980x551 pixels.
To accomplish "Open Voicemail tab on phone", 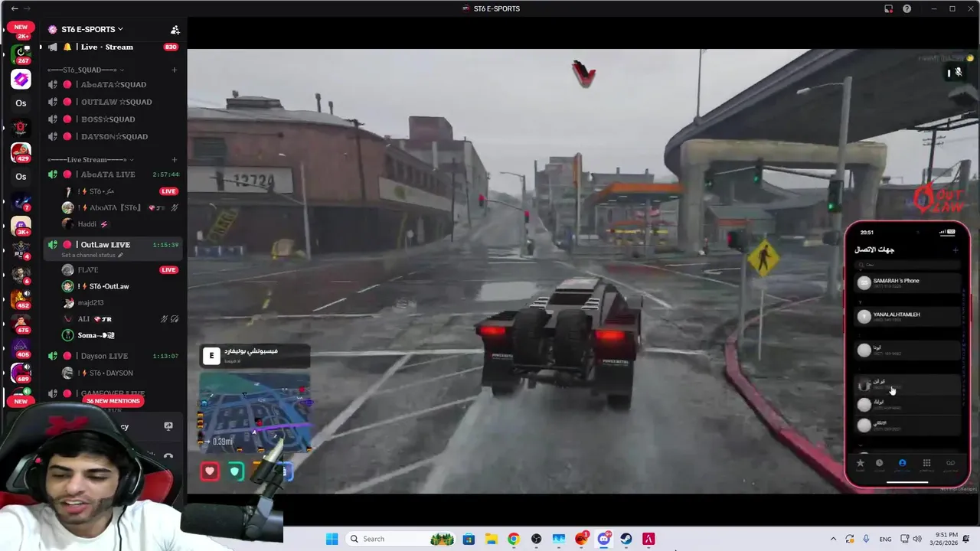I will pyautogui.click(x=950, y=463).
